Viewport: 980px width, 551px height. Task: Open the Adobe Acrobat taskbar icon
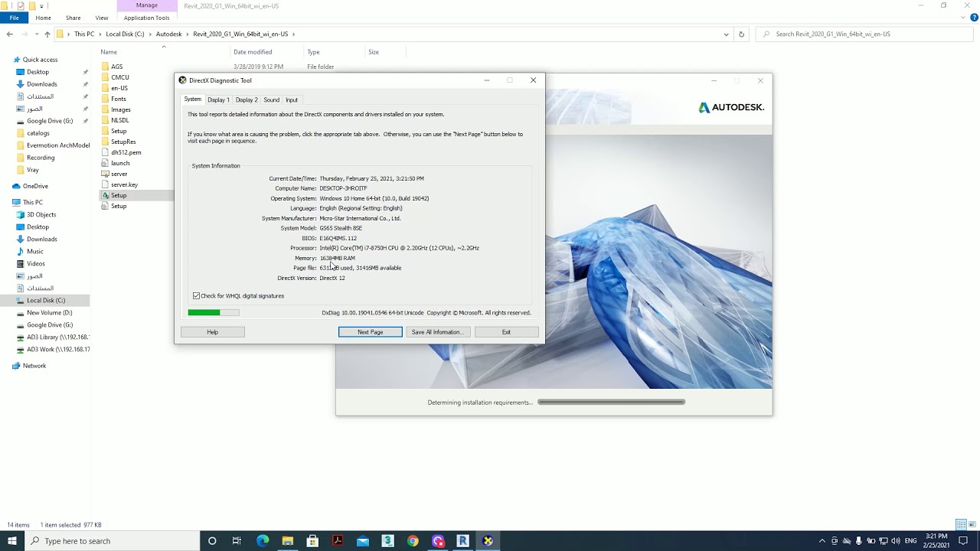(x=338, y=541)
